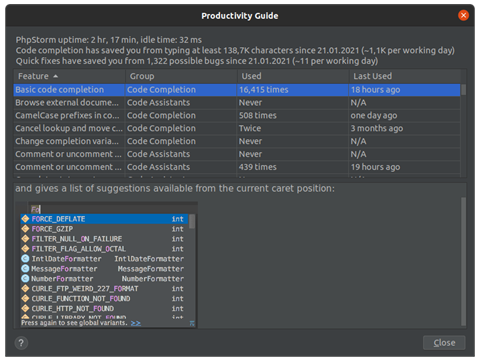Click the NumberFormatter class icon

[x=25, y=279]
